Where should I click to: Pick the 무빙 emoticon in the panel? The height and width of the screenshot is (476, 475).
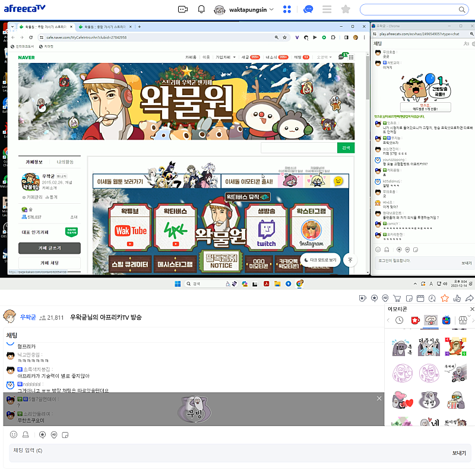429,400
